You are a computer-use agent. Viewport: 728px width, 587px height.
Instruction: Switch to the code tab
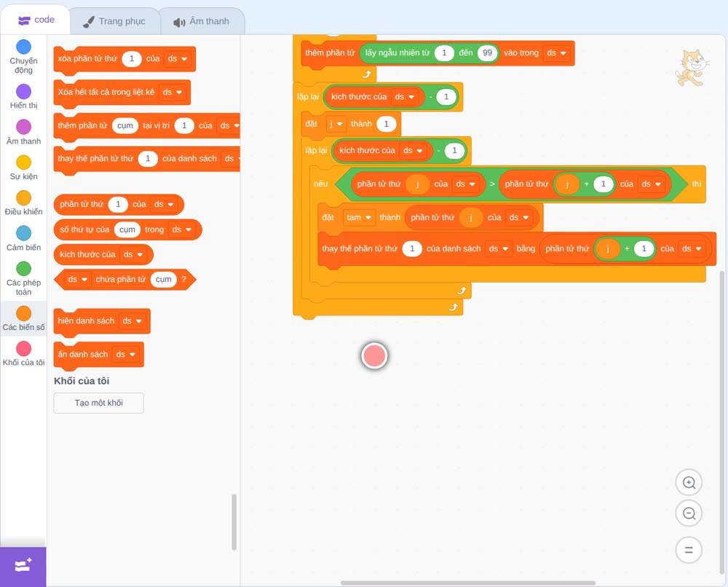pyautogui.click(x=36, y=20)
